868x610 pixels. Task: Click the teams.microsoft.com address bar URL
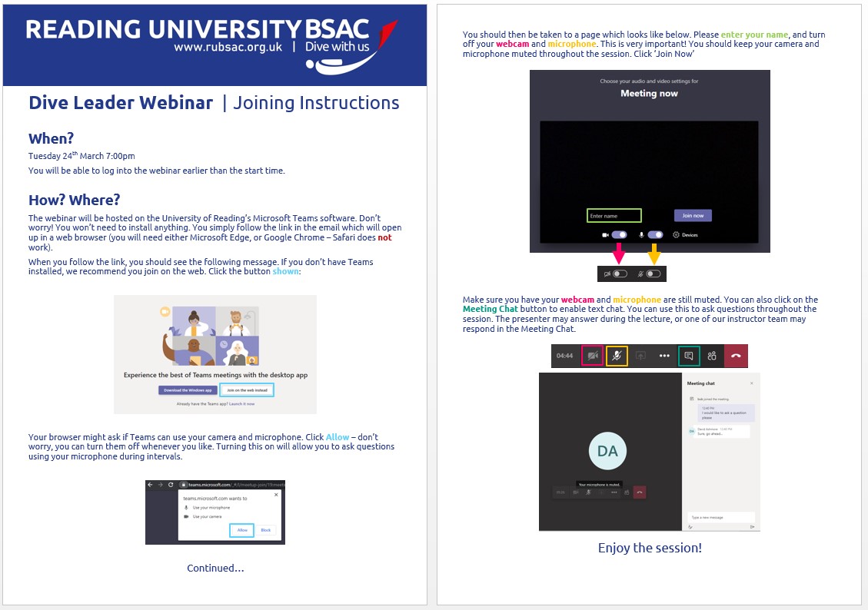[x=236, y=485]
